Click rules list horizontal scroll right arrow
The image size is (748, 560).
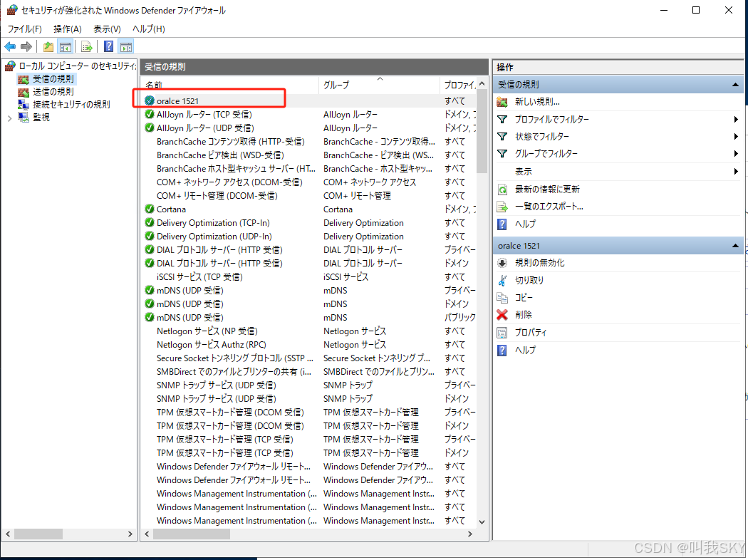pos(470,534)
